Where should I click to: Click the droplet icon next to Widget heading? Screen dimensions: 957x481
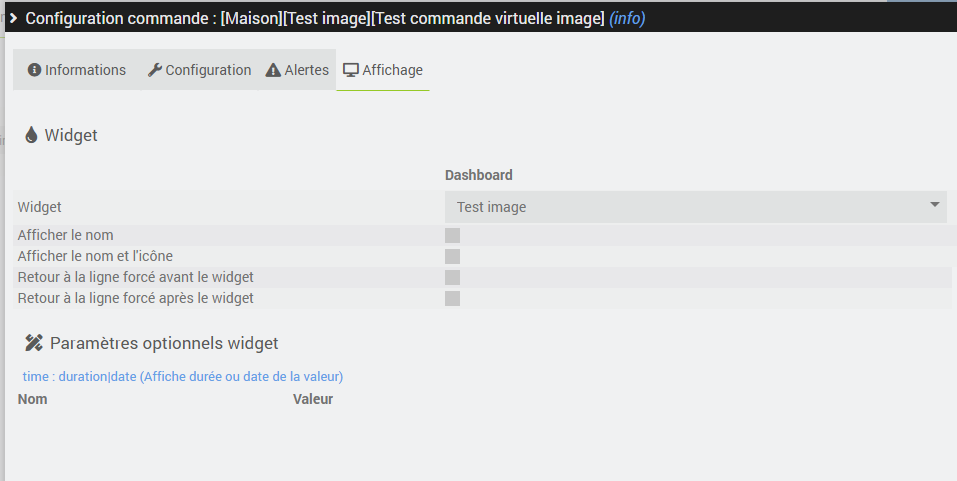point(31,135)
